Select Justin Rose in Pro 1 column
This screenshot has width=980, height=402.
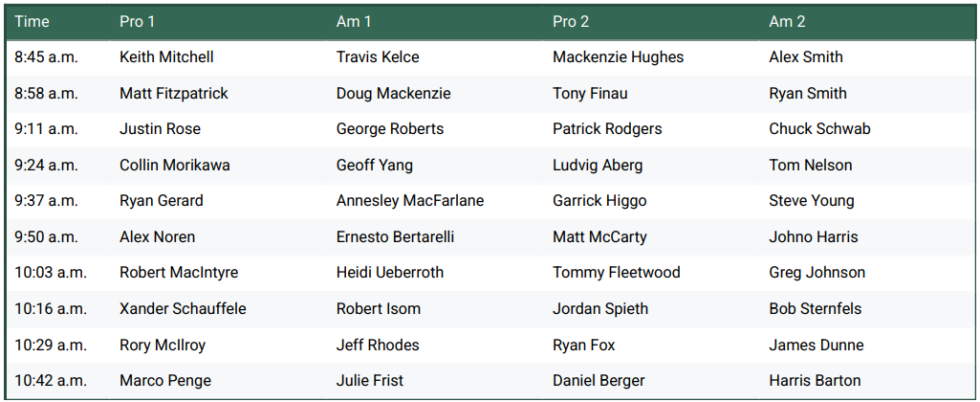click(x=160, y=129)
